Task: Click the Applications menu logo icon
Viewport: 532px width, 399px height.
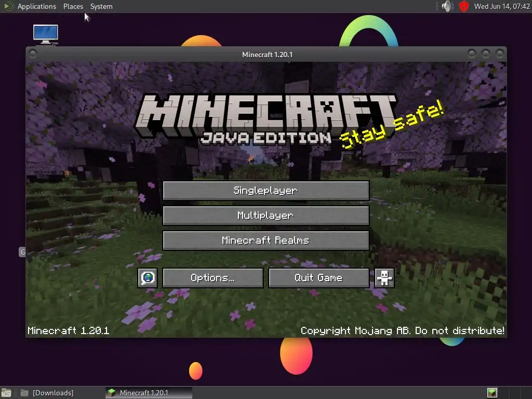Action: (8, 6)
